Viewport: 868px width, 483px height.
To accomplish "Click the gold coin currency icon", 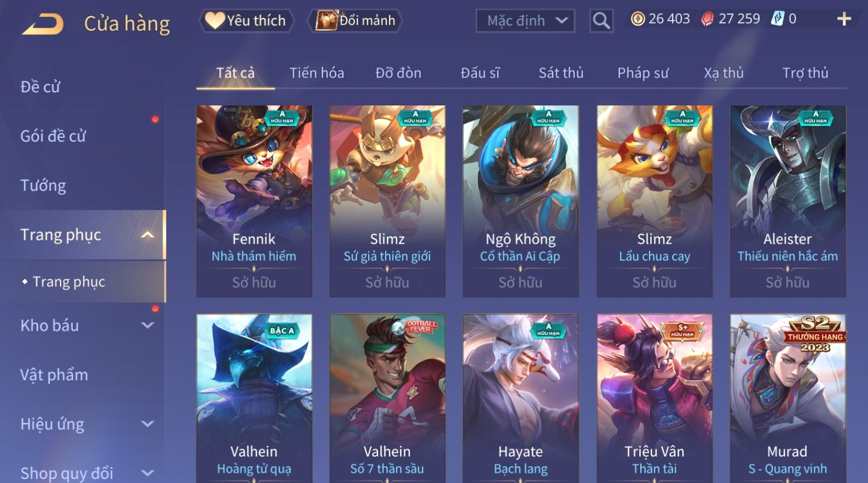I will (637, 19).
